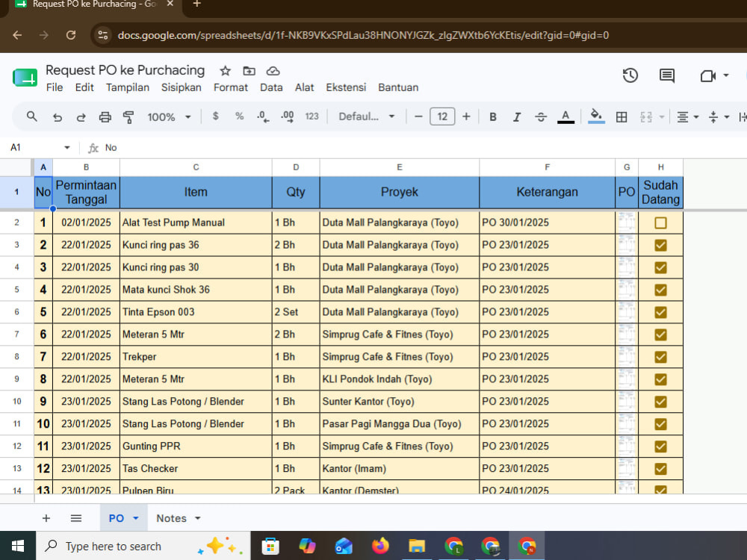Increase font size with plus button

coord(466,116)
